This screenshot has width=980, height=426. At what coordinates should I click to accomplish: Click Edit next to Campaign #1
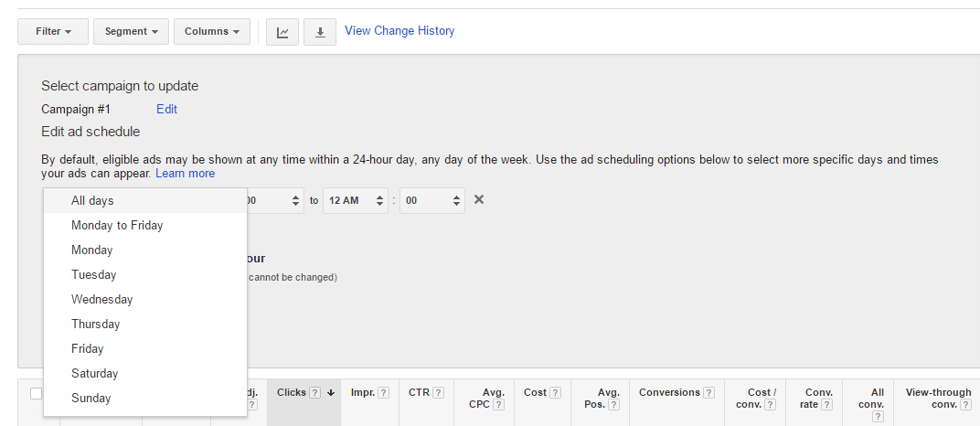click(x=167, y=110)
